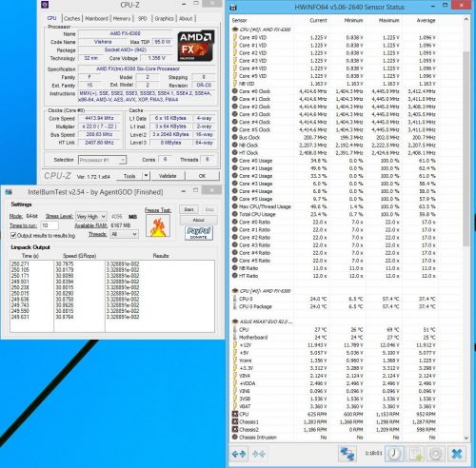Click the voltage icon beside VBAT row
The image size is (476, 468).
point(235,406)
